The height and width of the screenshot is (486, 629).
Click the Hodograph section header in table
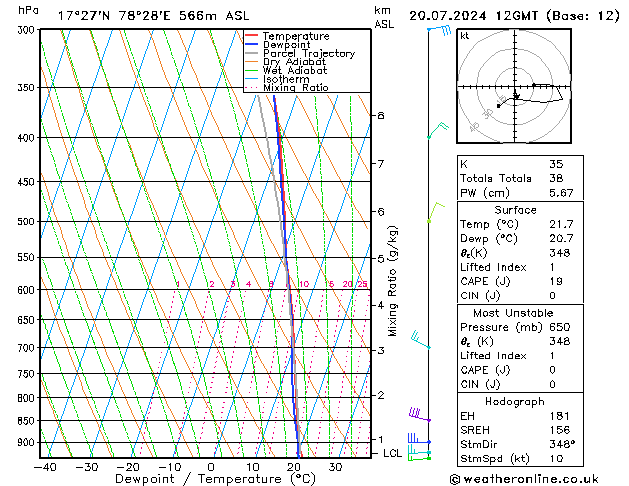coord(517,401)
